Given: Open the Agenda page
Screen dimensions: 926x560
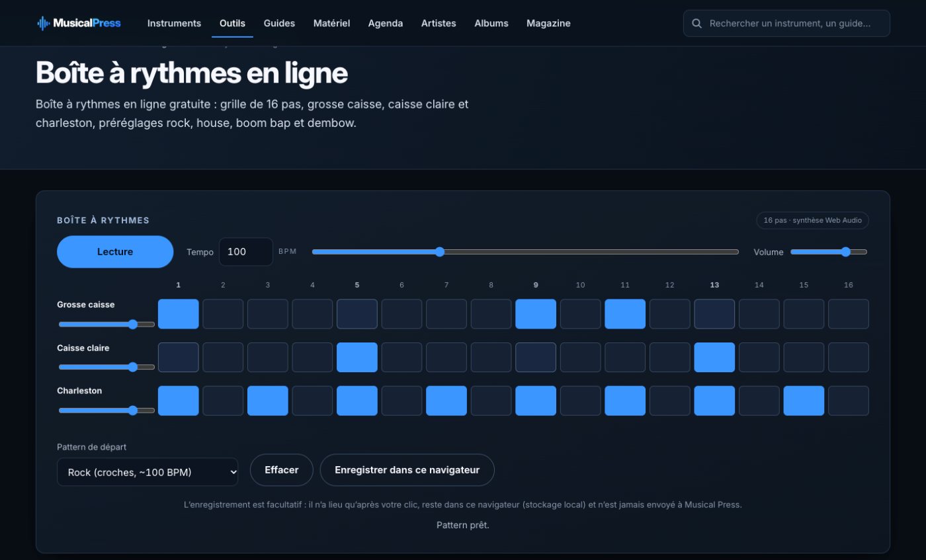Looking at the screenshot, I should (x=386, y=23).
